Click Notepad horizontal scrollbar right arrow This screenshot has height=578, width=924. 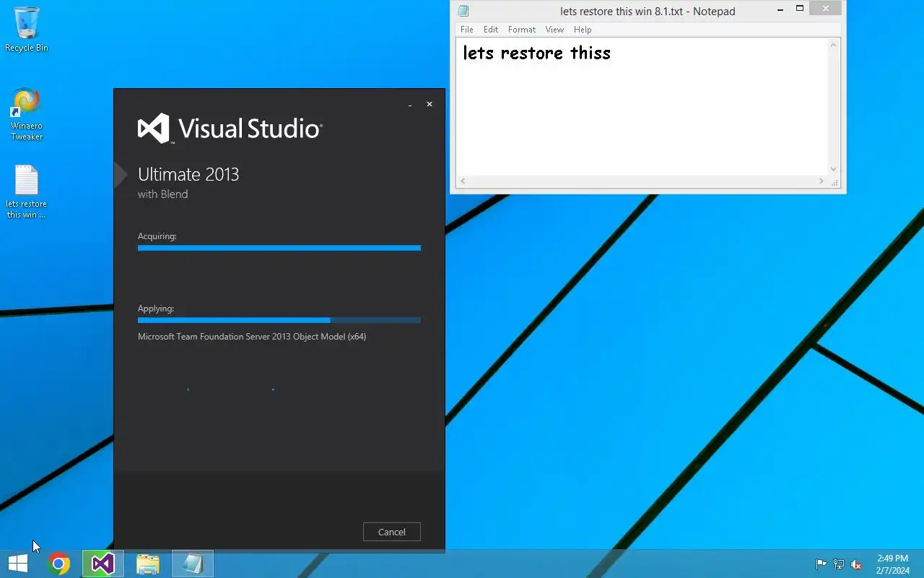click(821, 181)
